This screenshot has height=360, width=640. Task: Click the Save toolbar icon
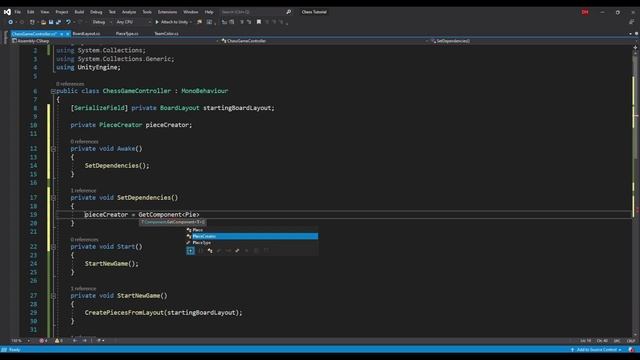(51, 22)
